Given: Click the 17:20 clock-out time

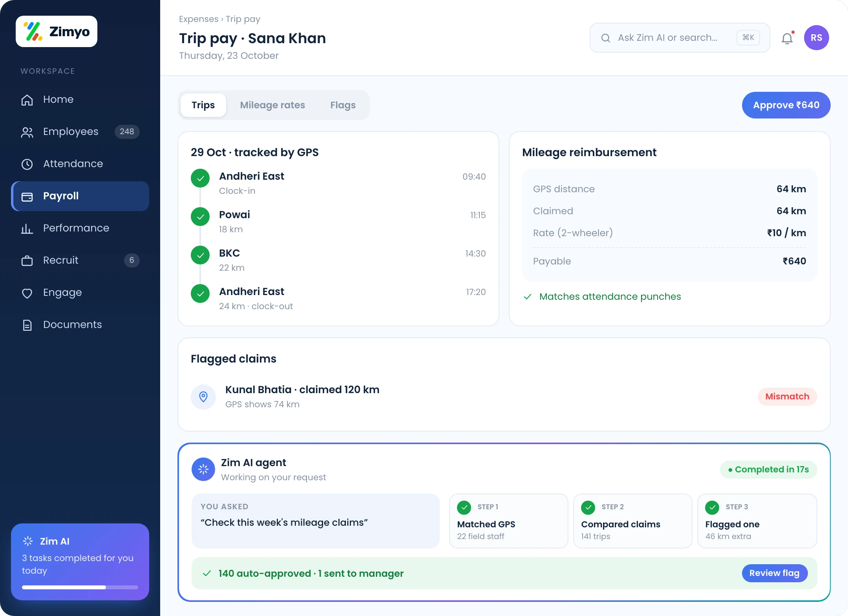Looking at the screenshot, I should (x=476, y=292).
